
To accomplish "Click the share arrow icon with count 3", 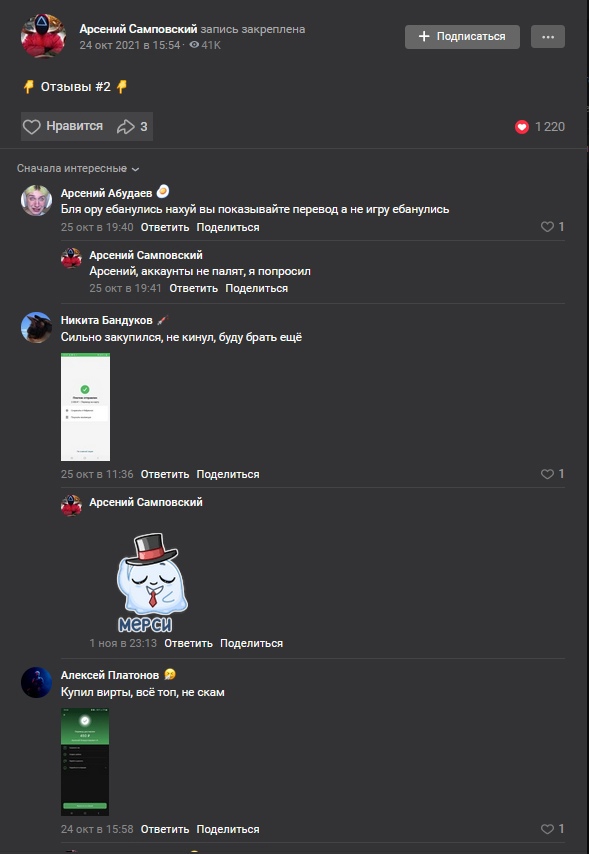I will [126, 127].
